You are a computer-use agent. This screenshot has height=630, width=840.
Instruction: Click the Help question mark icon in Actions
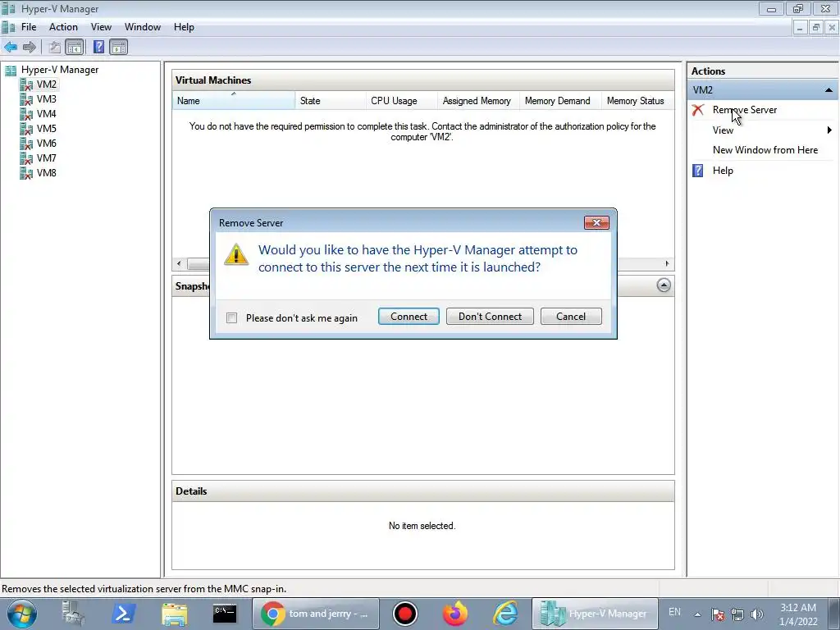coord(697,171)
